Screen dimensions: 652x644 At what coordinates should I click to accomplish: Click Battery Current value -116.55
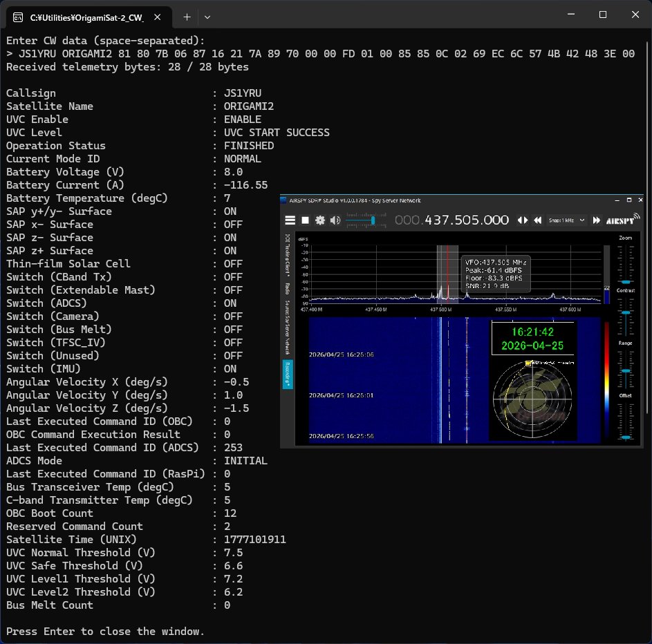coord(245,185)
